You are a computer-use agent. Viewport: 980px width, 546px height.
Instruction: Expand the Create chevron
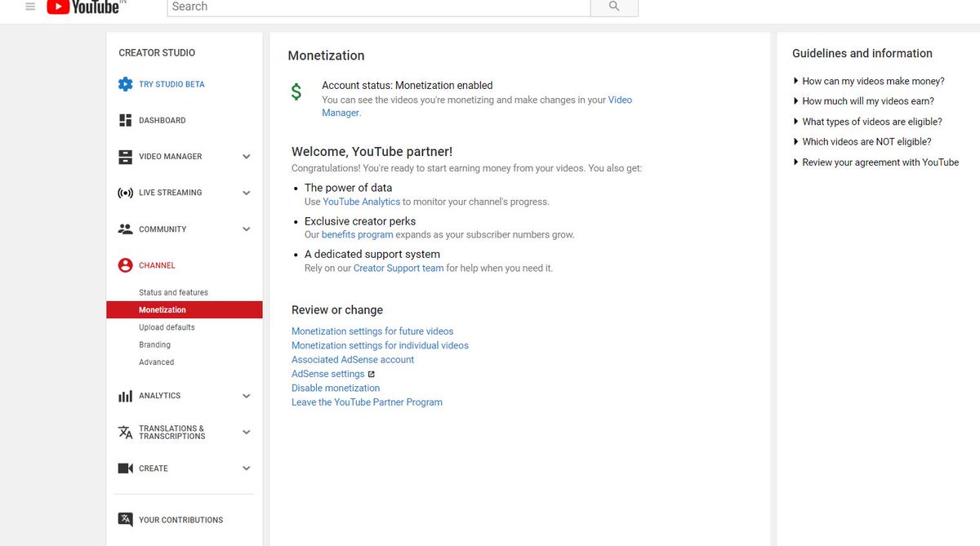click(x=246, y=468)
